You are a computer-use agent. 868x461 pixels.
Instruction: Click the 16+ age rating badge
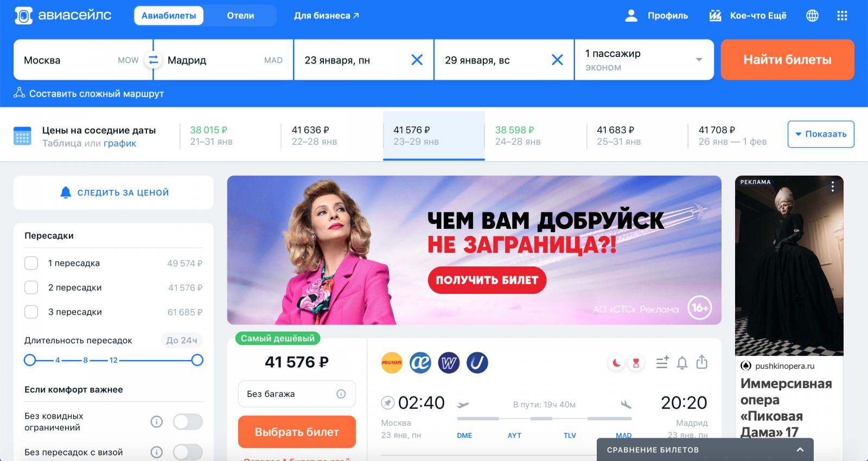coord(700,308)
